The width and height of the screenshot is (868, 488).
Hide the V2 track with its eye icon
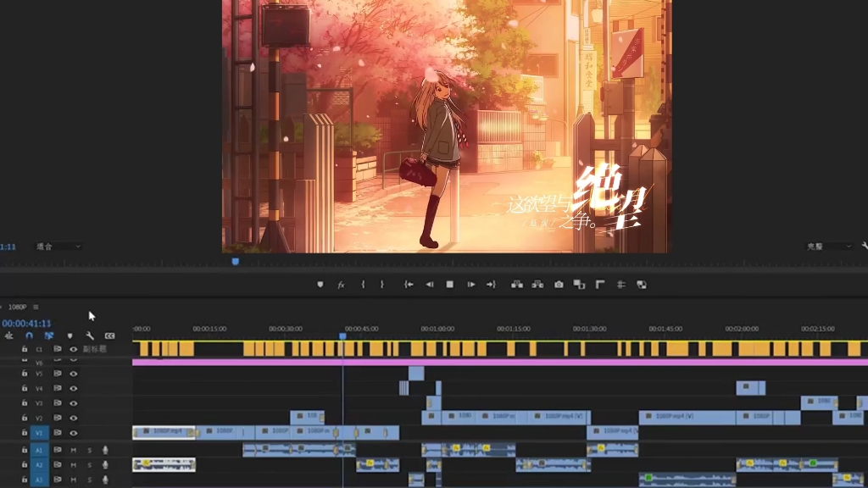pyautogui.click(x=73, y=419)
